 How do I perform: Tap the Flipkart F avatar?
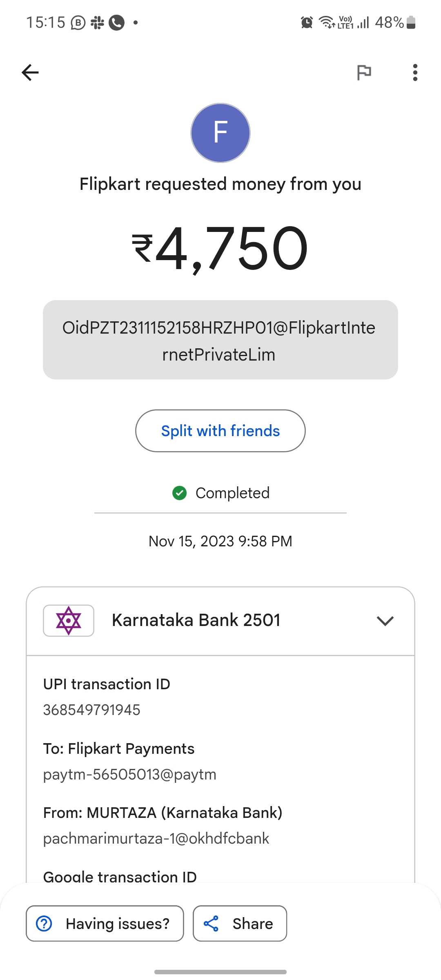click(x=220, y=133)
